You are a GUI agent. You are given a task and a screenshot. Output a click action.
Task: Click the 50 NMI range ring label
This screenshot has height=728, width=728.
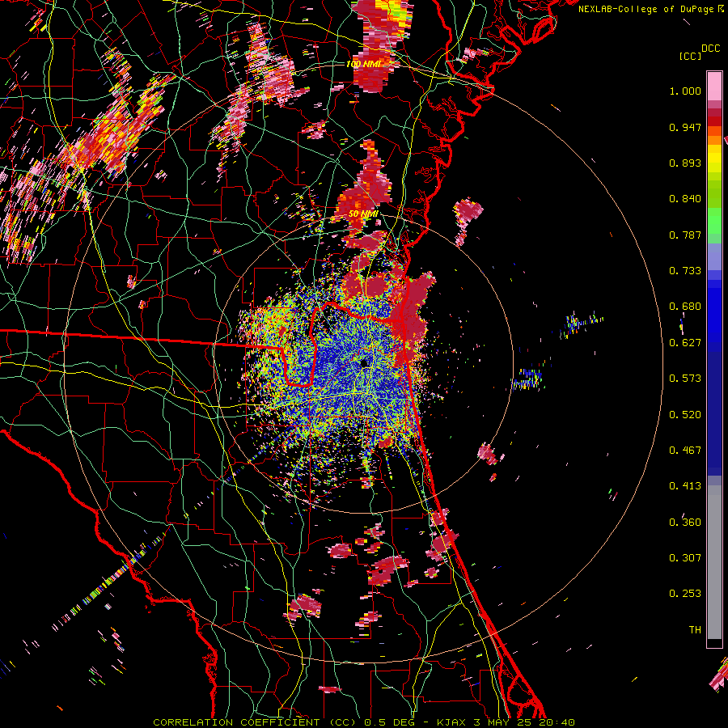pos(363,214)
